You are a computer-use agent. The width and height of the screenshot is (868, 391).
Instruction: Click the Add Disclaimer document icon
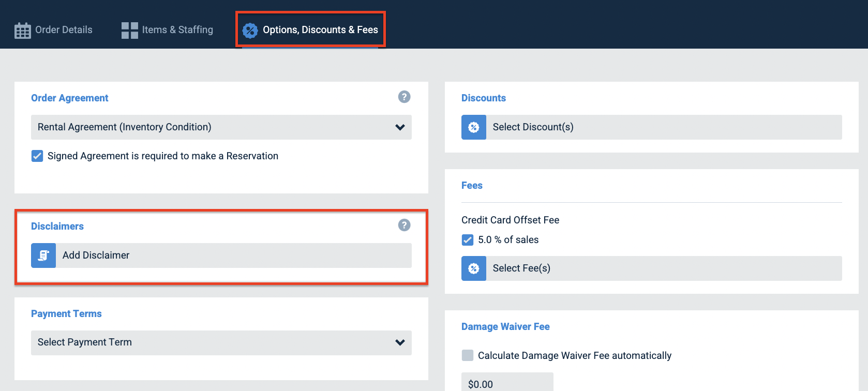coord(43,255)
